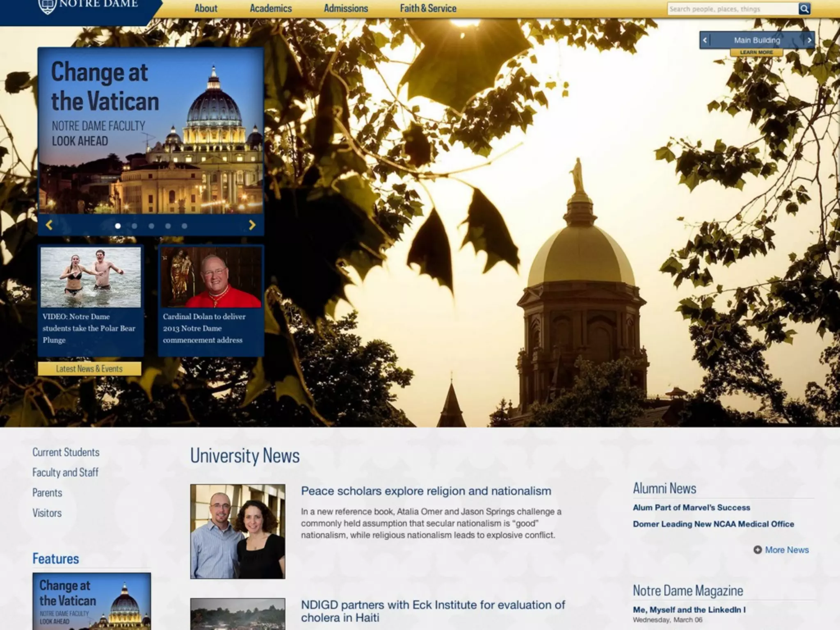Select the first carousel dot indicator

coord(118,226)
